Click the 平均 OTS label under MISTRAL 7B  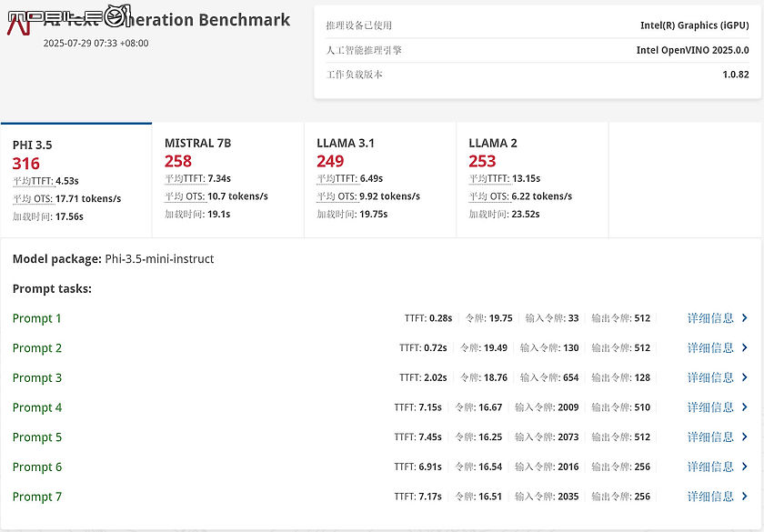(186, 196)
